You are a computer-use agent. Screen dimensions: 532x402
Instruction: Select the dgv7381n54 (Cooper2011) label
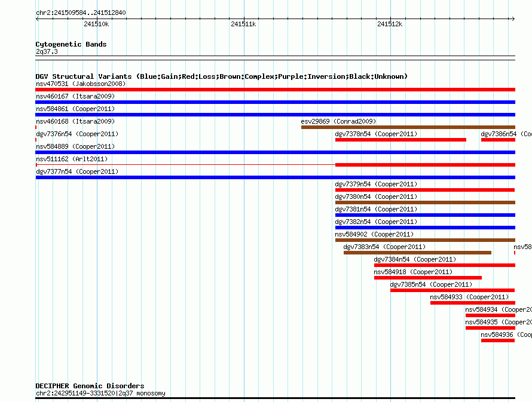pyautogui.click(x=376, y=209)
